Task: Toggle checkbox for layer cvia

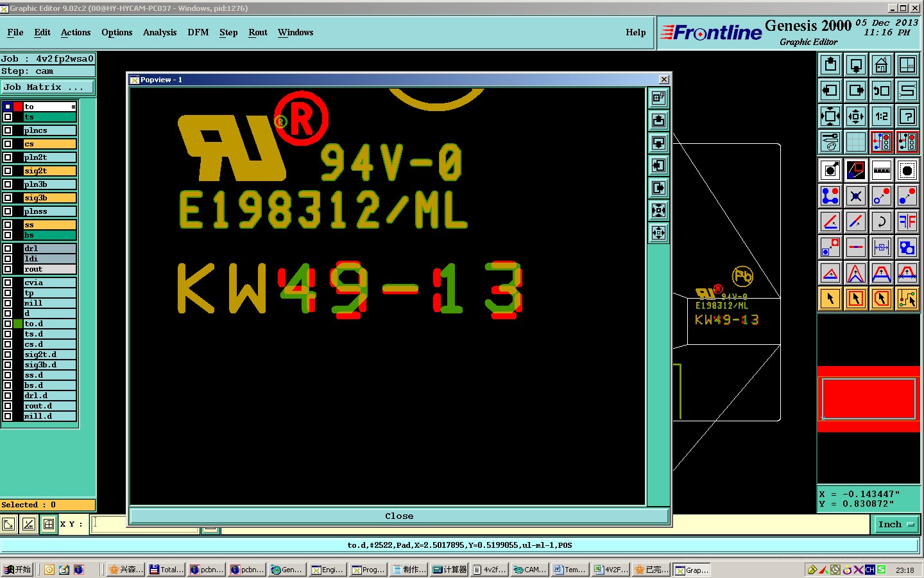Action: tap(8, 283)
